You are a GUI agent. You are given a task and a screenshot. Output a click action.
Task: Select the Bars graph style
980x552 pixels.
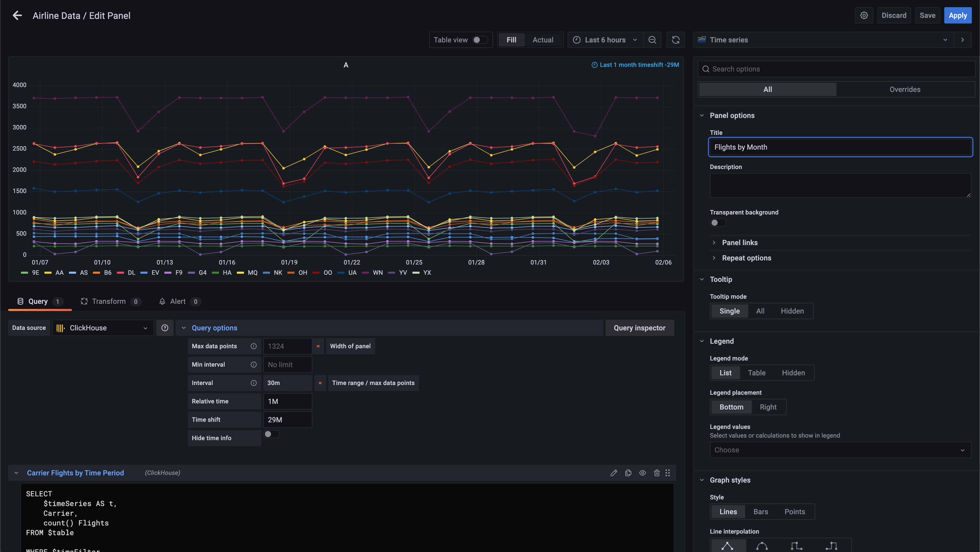pyautogui.click(x=761, y=512)
